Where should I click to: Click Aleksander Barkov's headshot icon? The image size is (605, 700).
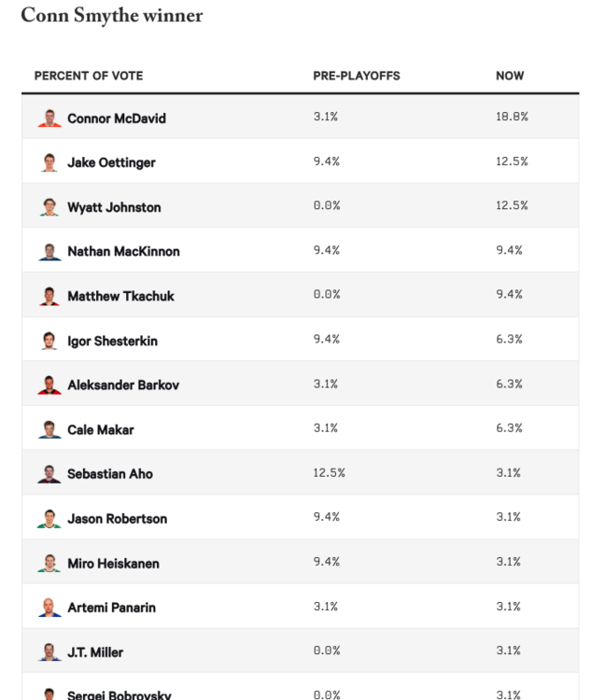click(49, 385)
